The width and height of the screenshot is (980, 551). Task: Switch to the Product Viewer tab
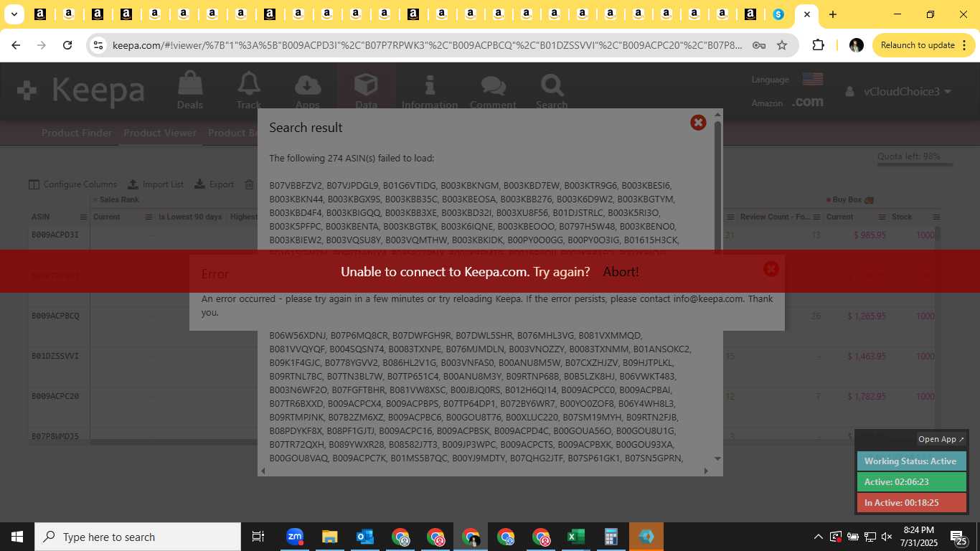click(160, 133)
